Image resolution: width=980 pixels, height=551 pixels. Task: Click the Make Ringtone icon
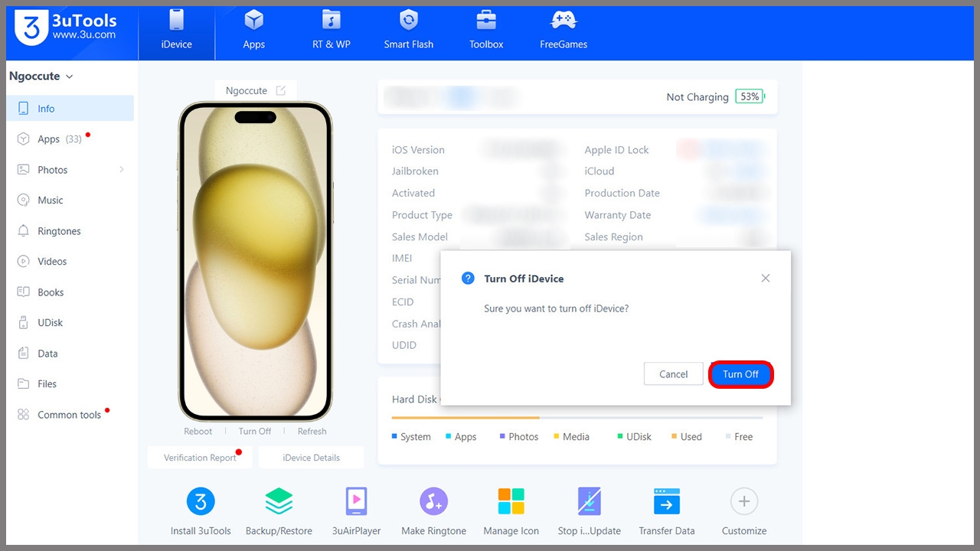(x=433, y=502)
